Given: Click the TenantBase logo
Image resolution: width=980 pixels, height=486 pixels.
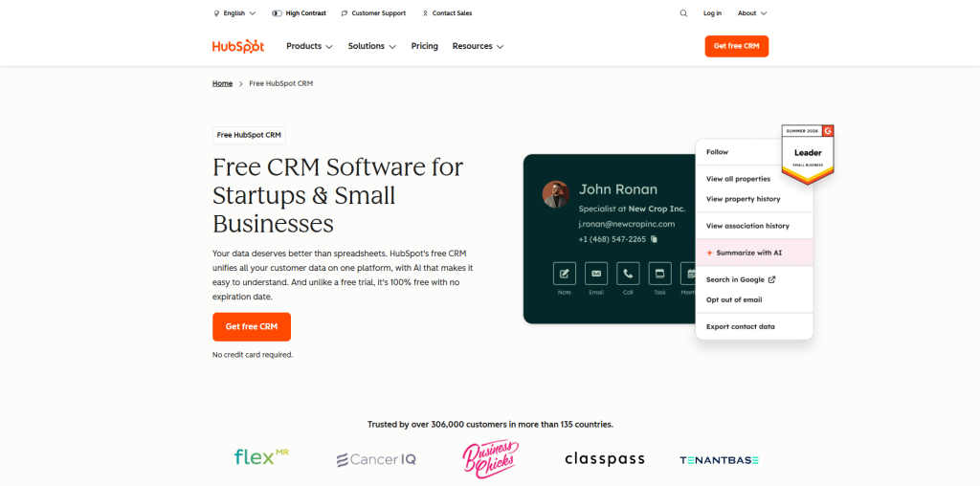Looking at the screenshot, I should point(720,460).
